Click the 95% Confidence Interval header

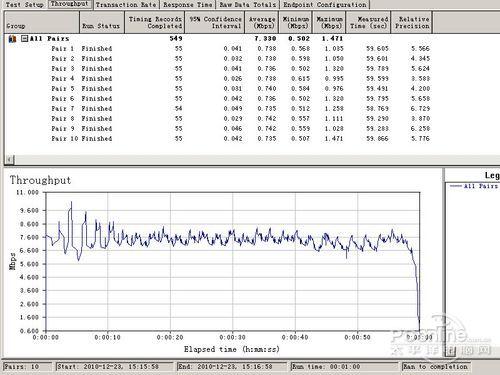(x=215, y=22)
